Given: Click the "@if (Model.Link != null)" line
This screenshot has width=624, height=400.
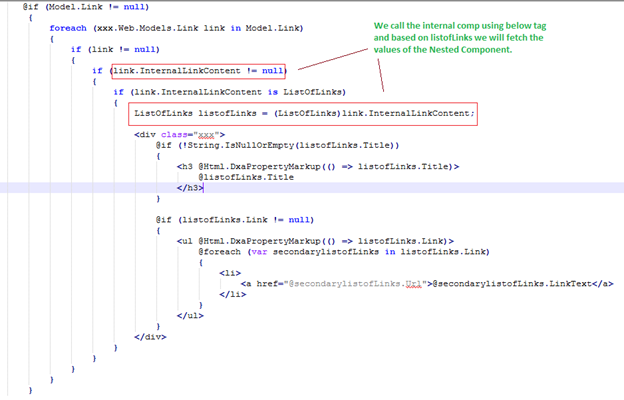Looking at the screenshot, I should 86,7.
